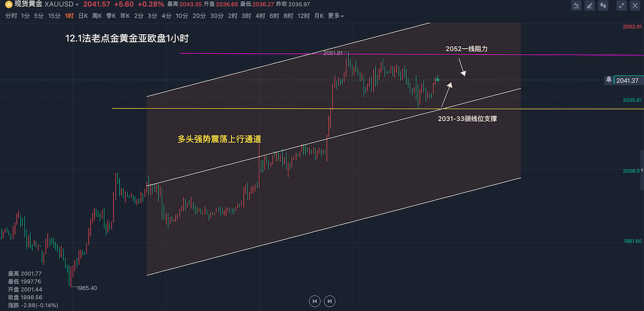This screenshot has height=311, width=644.
Task: Switch to the 日K timeframe tab
Action: [x=83, y=16]
